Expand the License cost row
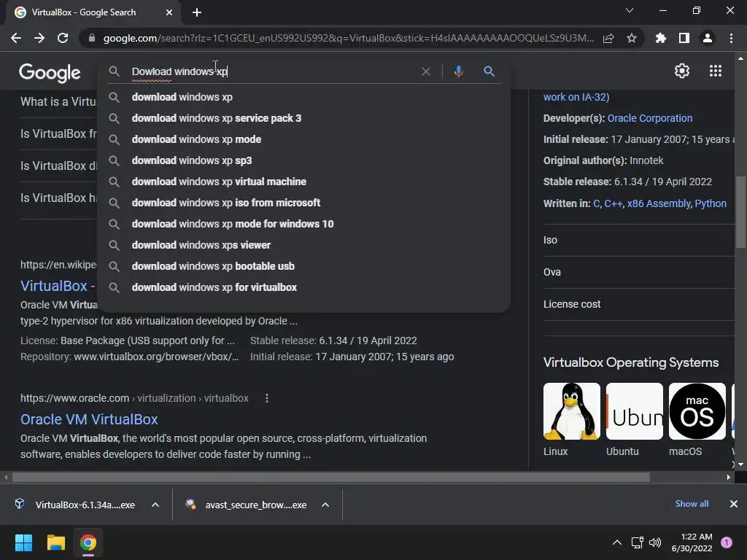The image size is (747, 560). [x=638, y=304]
